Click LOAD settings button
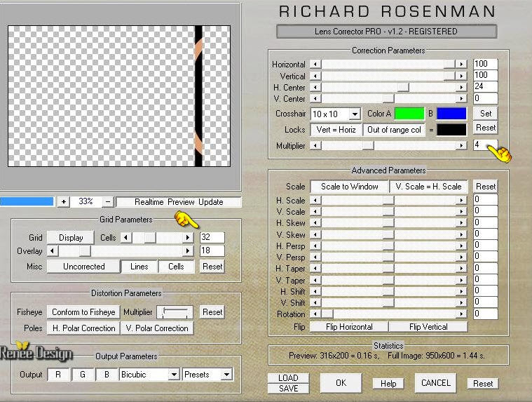This screenshot has height=402, width=532. tap(288, 378)
